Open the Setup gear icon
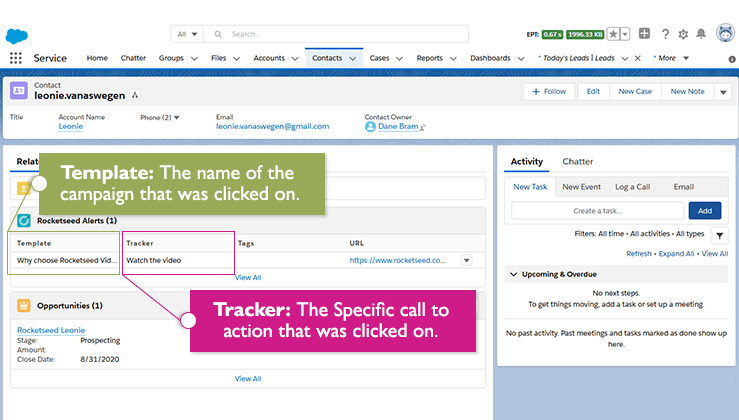739x420 pixels. [683, 34]
